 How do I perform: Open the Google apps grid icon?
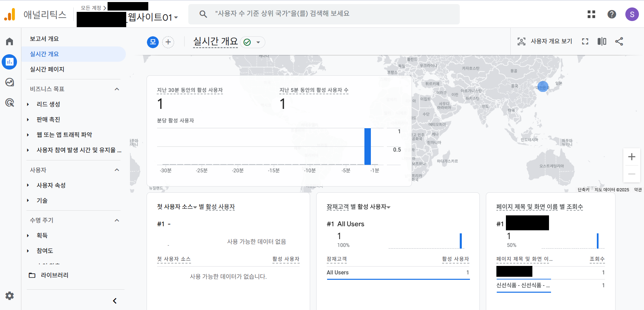click(591, 14)
